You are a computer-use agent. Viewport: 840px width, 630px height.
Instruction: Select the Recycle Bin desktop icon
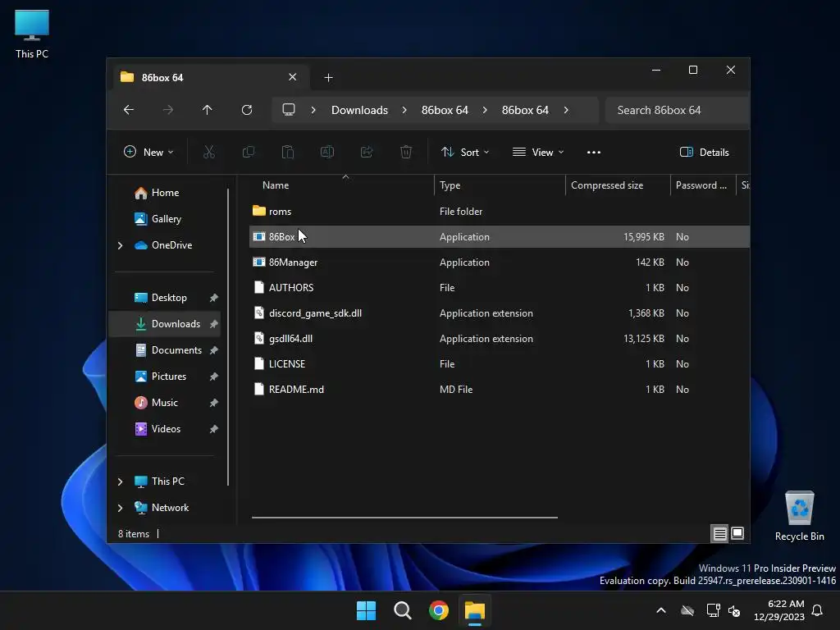pos(799,516)
